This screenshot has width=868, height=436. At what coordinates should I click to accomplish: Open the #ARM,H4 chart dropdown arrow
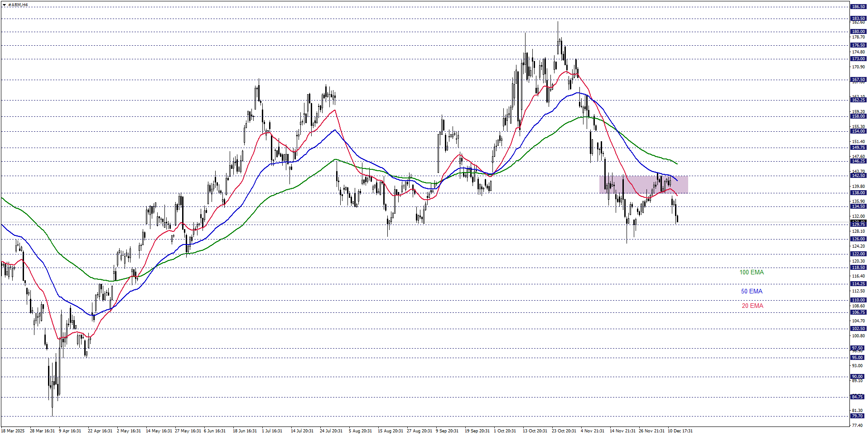[4, 5]
